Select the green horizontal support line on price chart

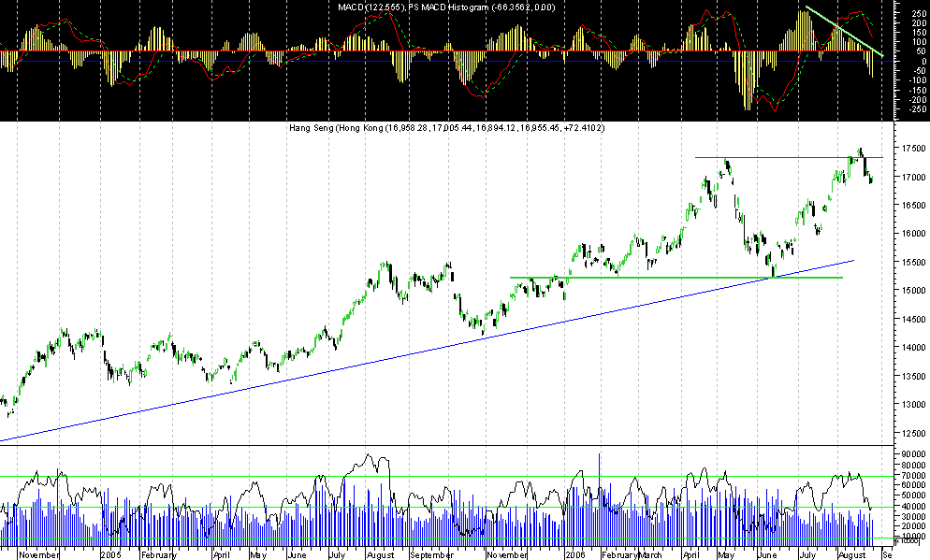point(676,278)
